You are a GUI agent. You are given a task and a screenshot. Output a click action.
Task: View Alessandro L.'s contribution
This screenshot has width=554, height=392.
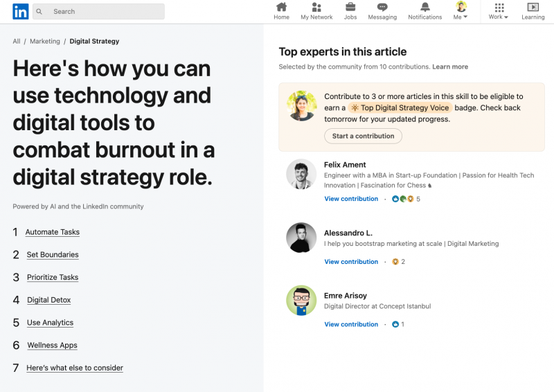pyautogui.click(x=351, y=262)
